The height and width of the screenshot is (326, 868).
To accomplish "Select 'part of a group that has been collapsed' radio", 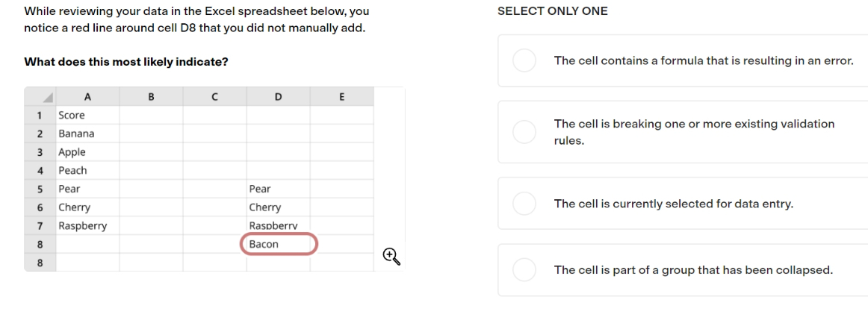I will [x=524, y=270].
